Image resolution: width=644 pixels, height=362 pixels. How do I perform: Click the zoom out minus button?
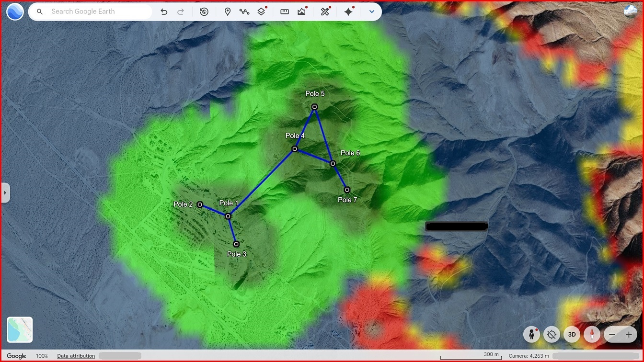click(x=612, y=334)
